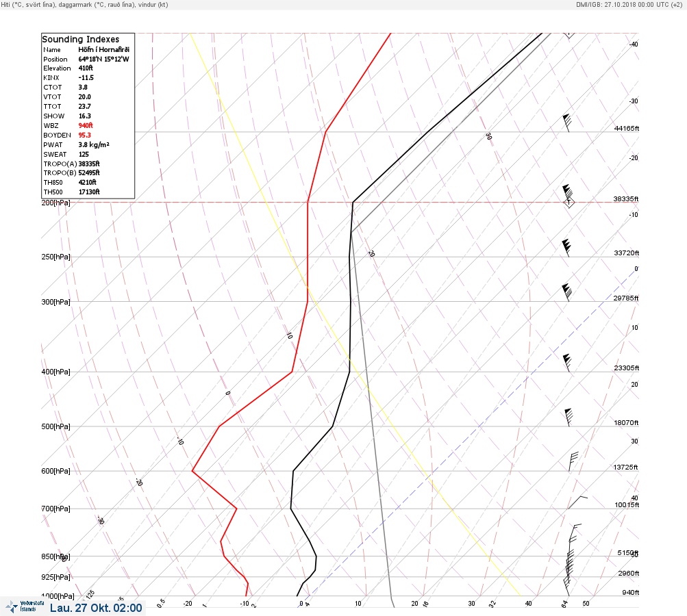This screenshot has width=687, height=616.
Task: Click the VTOT value '20.0'
Action: pyautogui.click(x=84, y=97)
